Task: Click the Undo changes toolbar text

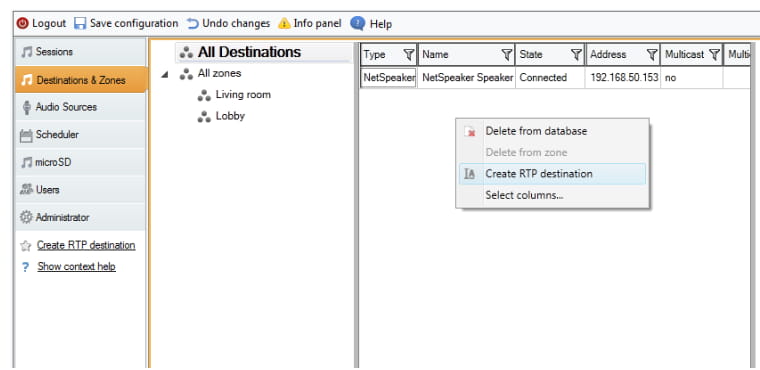Action: pos(236,23)
